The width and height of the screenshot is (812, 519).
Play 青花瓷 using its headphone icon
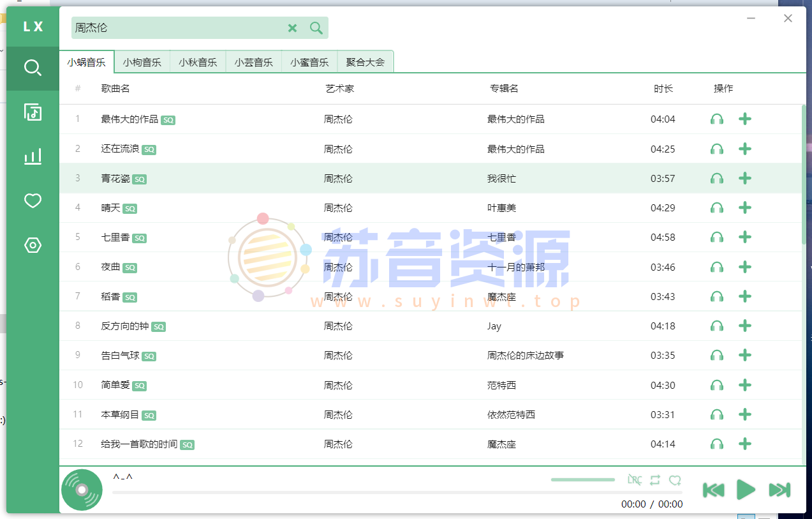click(x=716, y=178)
